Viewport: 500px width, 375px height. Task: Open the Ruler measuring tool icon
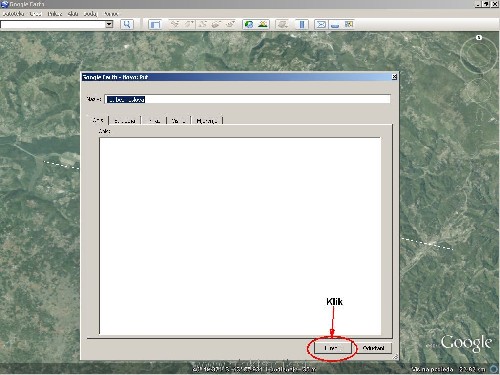click(302, 24)
